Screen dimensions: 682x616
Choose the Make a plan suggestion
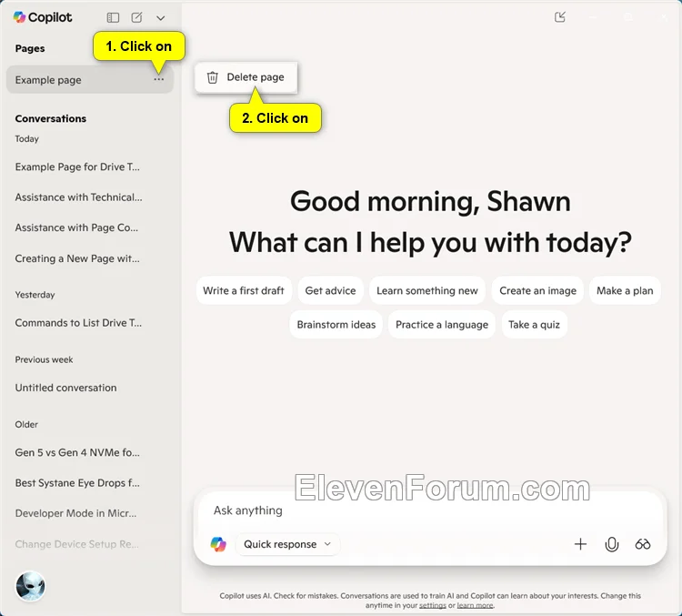click(x=625, y=290)
